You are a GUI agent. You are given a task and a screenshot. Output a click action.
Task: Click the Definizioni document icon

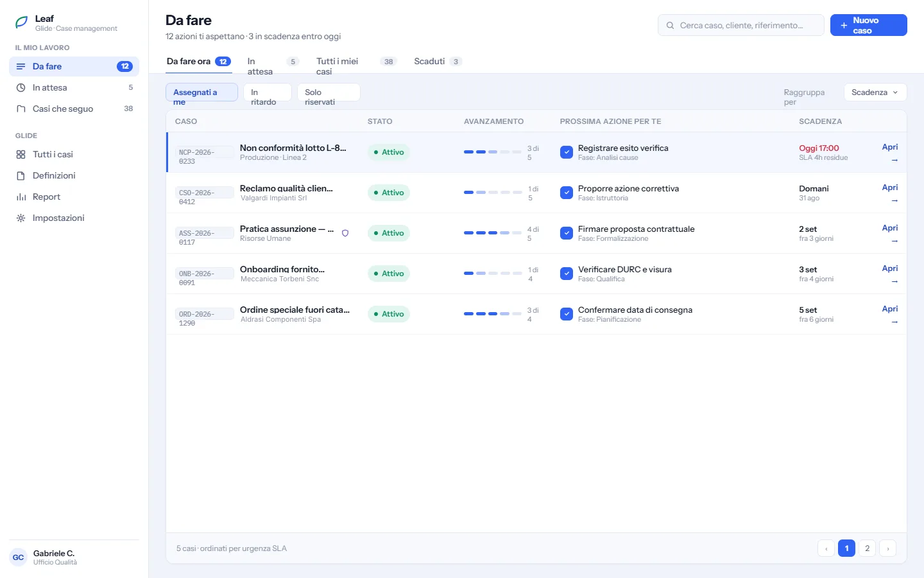click(x=21, y=175)
